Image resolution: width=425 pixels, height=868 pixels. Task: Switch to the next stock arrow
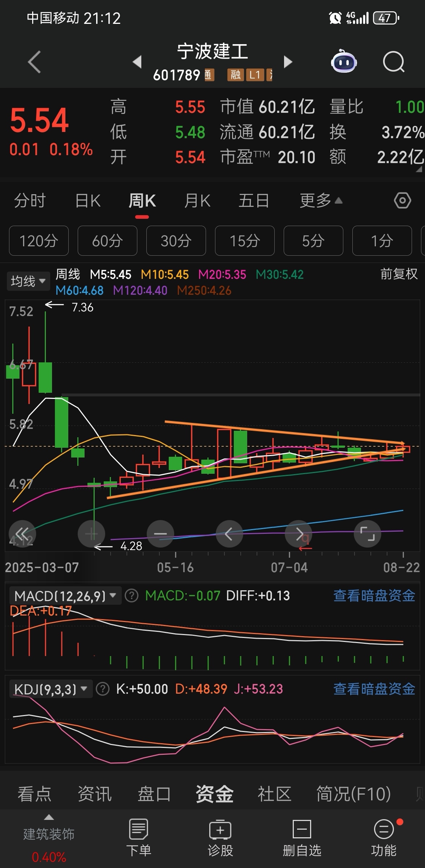pos(288,62)
